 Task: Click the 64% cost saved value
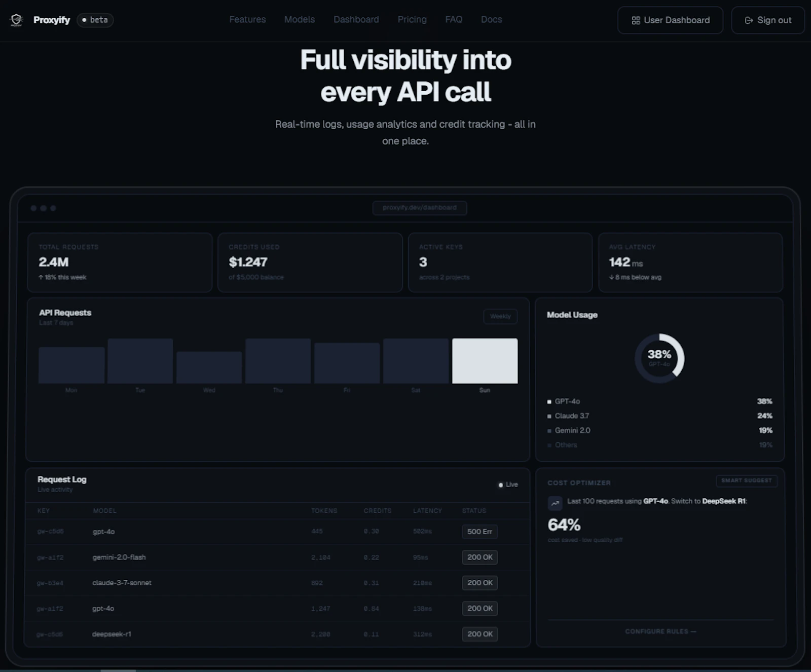click(564, 525)
